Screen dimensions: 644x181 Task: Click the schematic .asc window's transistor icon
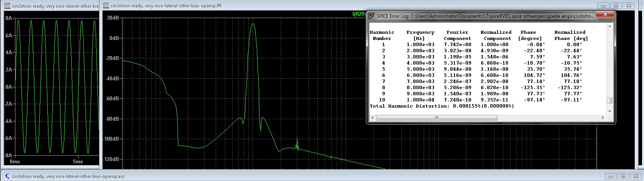pyautogui.click(x=7, y=177)
